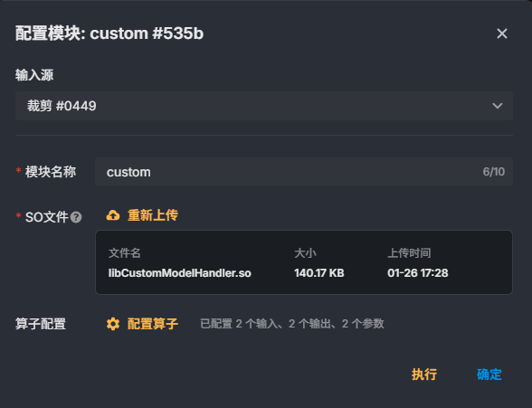Close the 配置模块 dialog with the X
The height and width of the screenshot is (408, 532).
502,33
